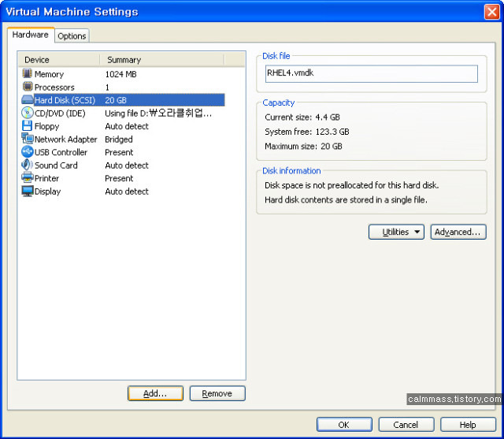Open the Utilities dropdown button

396,232
